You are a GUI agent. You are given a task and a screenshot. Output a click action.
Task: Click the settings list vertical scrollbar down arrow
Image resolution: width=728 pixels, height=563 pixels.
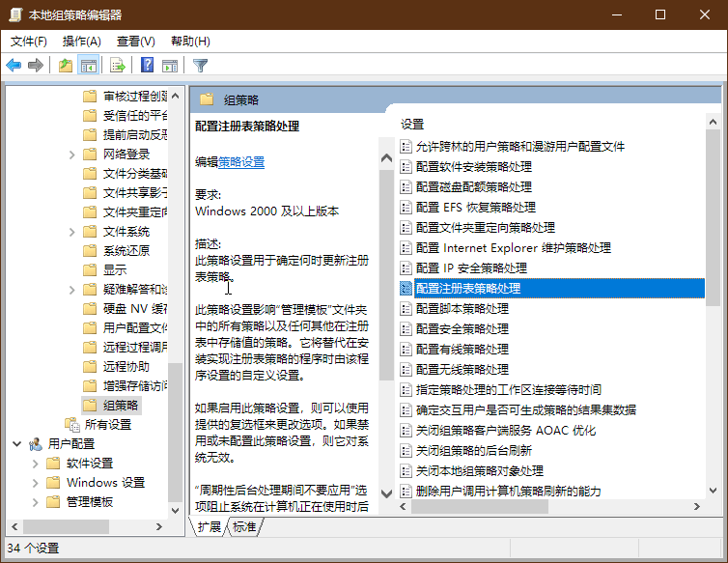[713, 492]
